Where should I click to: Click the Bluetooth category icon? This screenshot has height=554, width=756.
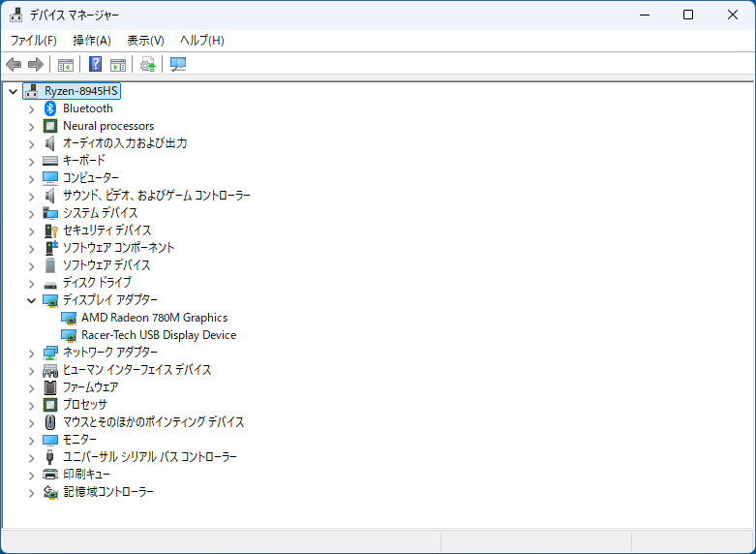coord(50,108)
